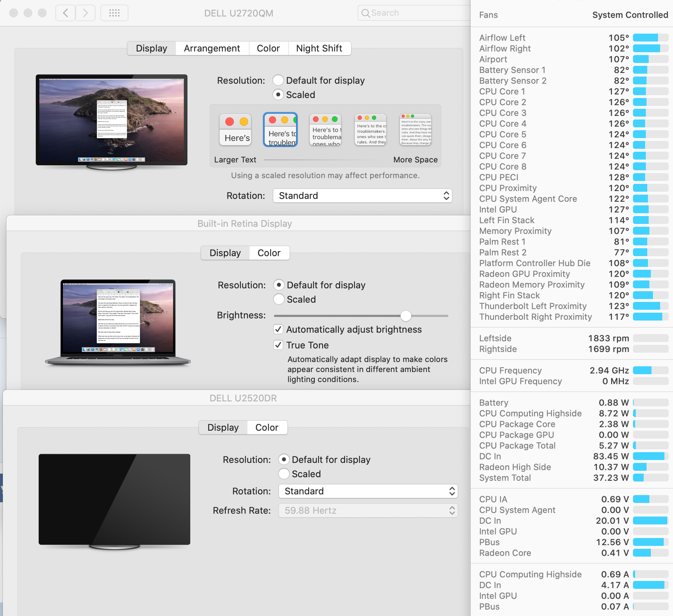Click the search magnifier icon
Viewport: 673px width, 616px height.
point(365,13)
